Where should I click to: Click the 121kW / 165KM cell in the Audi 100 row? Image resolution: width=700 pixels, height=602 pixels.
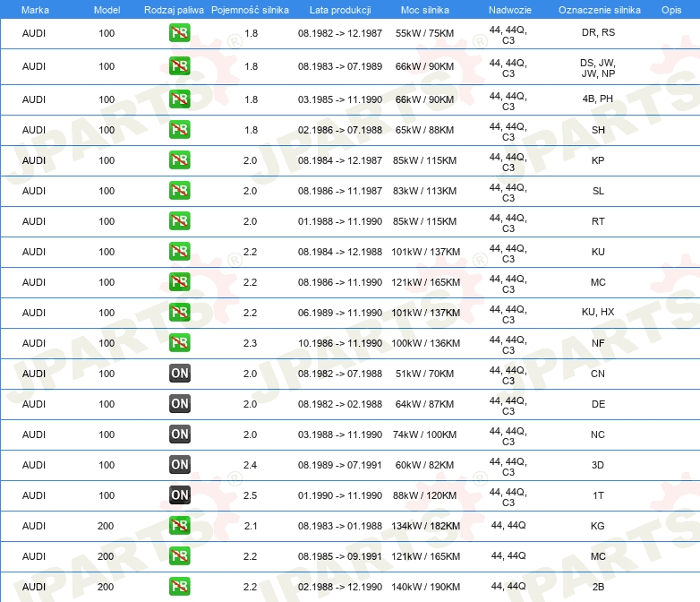point(425,282)
